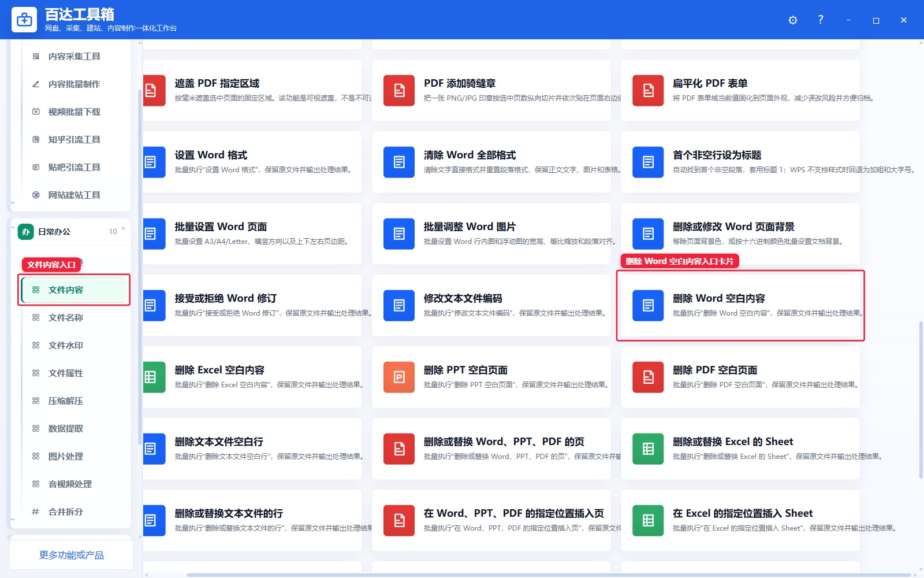Click the green 办 icon of 日常办公
The width and height of the screenshot is (924, 578).
[25, 232]
